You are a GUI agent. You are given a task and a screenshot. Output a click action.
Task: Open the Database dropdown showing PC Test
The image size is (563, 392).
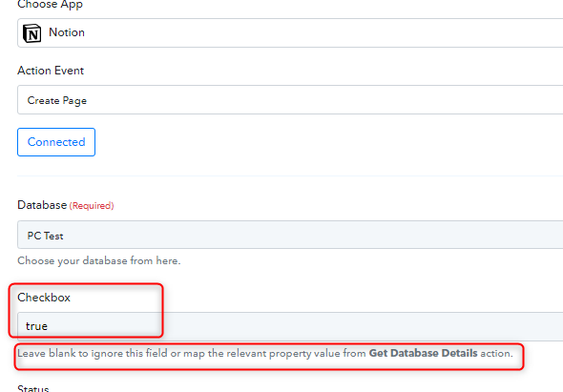coord(290,235)
